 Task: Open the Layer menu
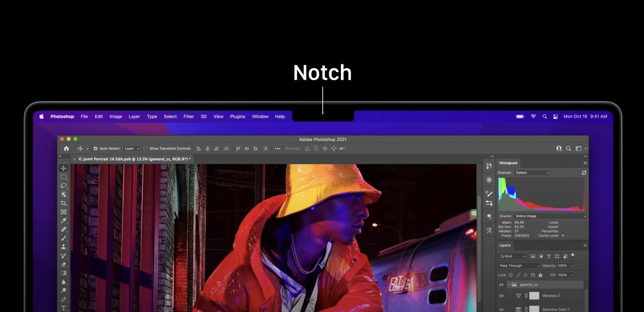coord(134,116)
